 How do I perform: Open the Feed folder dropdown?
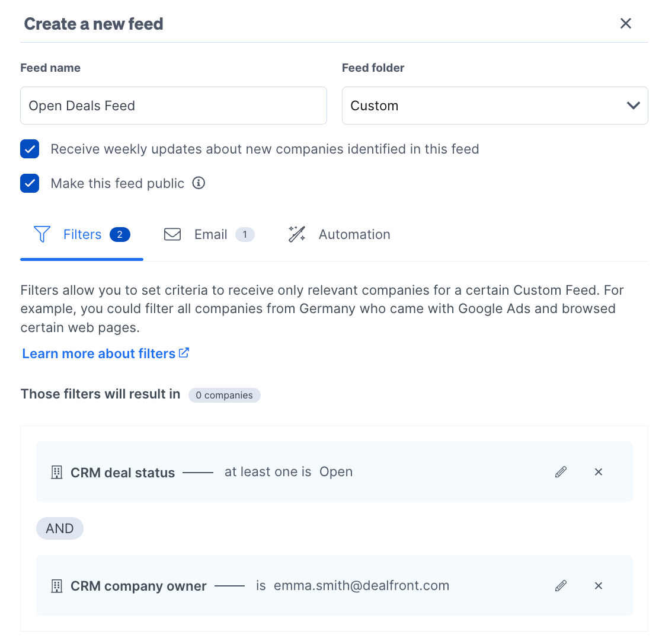point(495,105)
